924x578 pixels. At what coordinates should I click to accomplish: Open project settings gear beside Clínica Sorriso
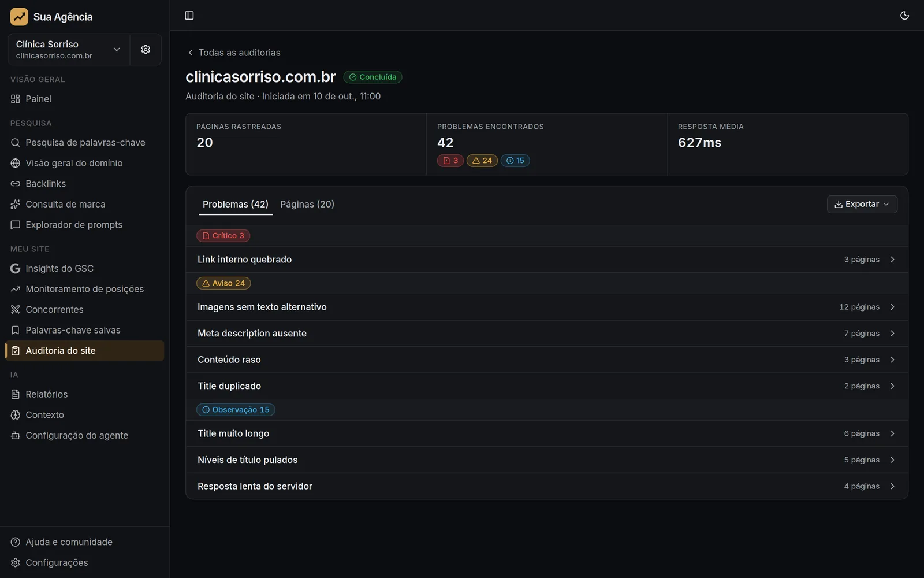(x=146, y=50)
